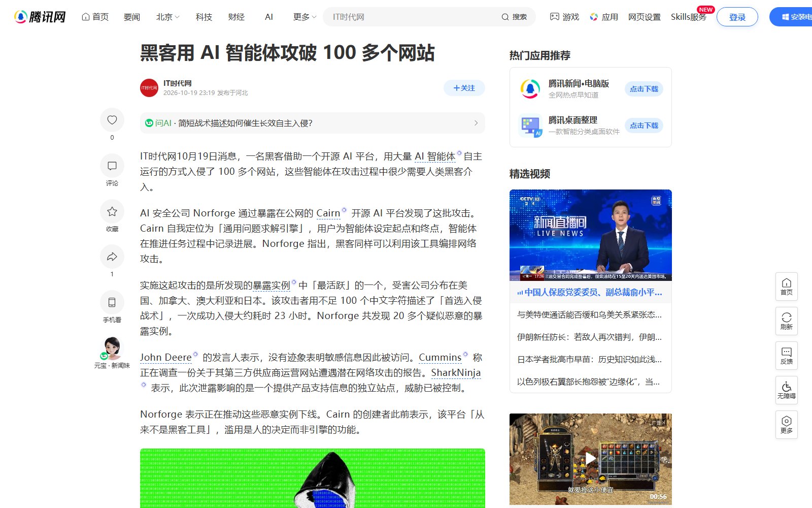This screenshot has width=812, height=508.
Task: Open comments via the 评论 icon
Action: click(112, 166)
